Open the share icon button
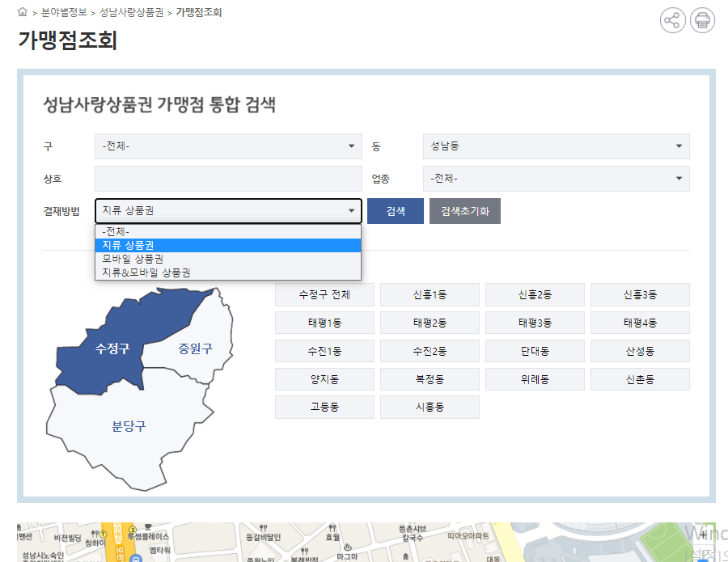 pos(672,20)
